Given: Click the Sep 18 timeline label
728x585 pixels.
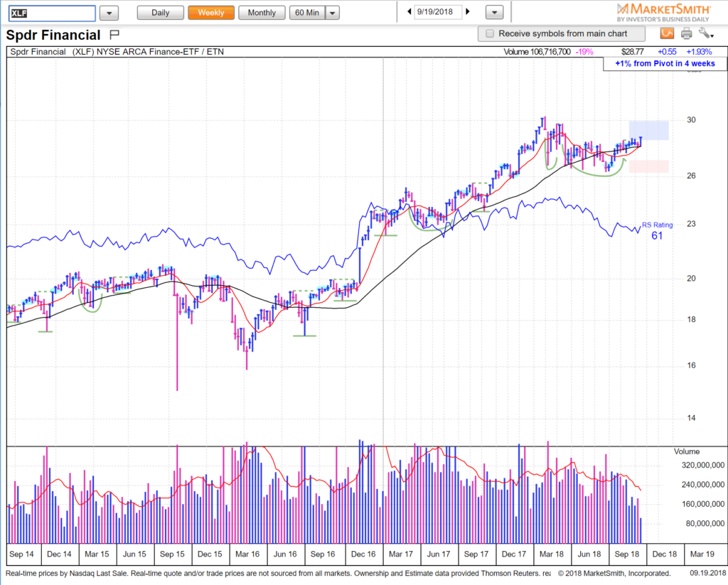Looking at the screenshot, I should 627,554.
